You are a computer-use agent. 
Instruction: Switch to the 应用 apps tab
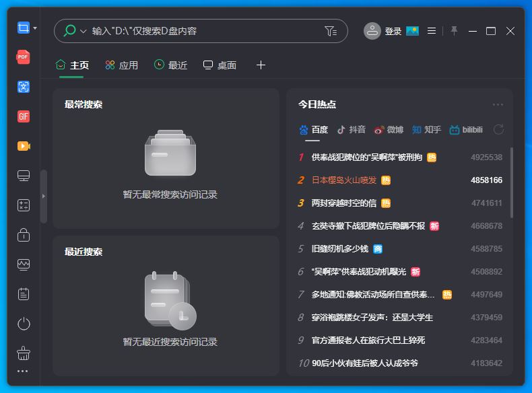coord(121,65)
